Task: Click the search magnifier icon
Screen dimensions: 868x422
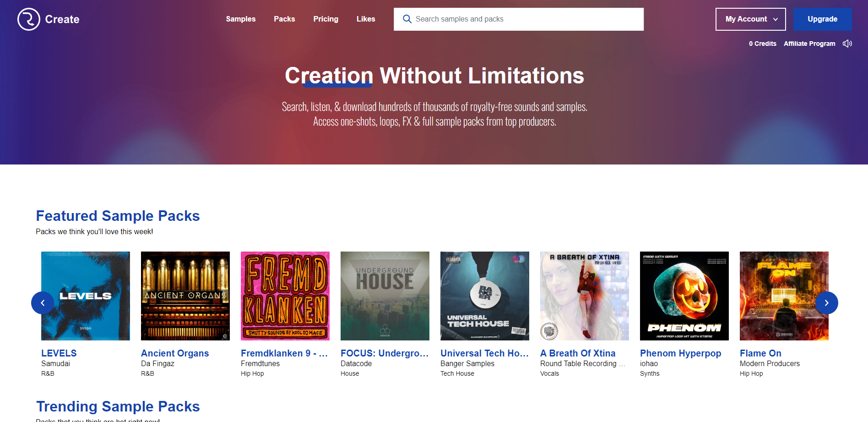Action: (407, 19)
